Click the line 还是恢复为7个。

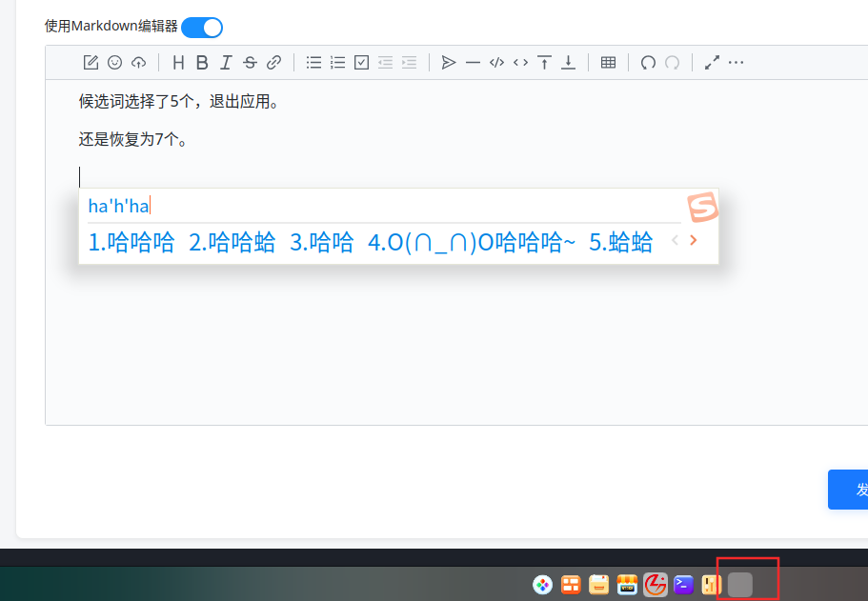coord(133,139)
